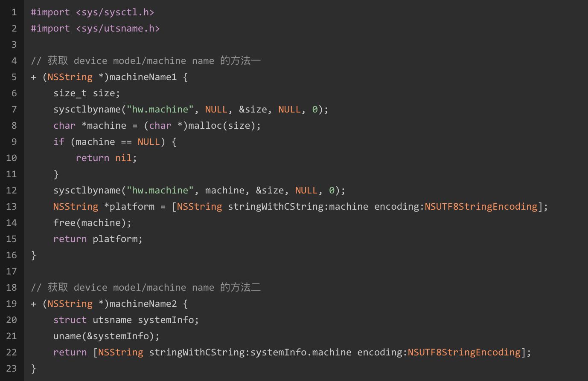Click the comment on line 18
The width and height of the screenshot is (588, 381).
tap(146, 288)
